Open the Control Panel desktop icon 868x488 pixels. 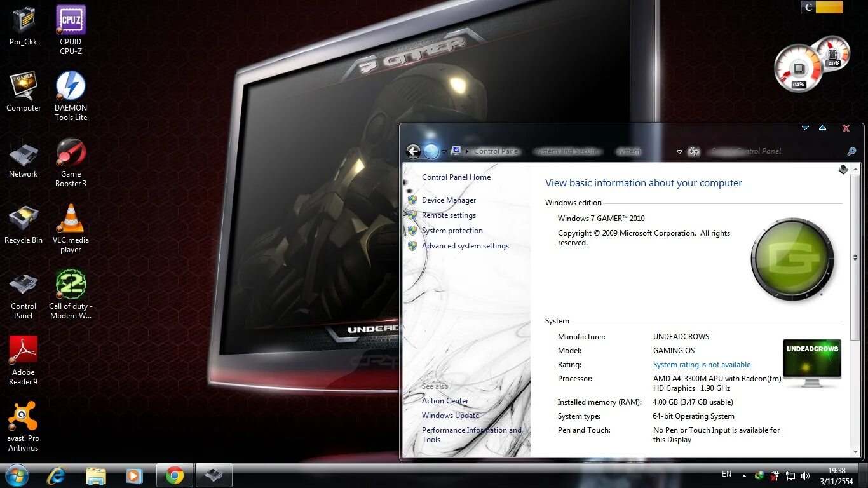click(x=24, y=296)
